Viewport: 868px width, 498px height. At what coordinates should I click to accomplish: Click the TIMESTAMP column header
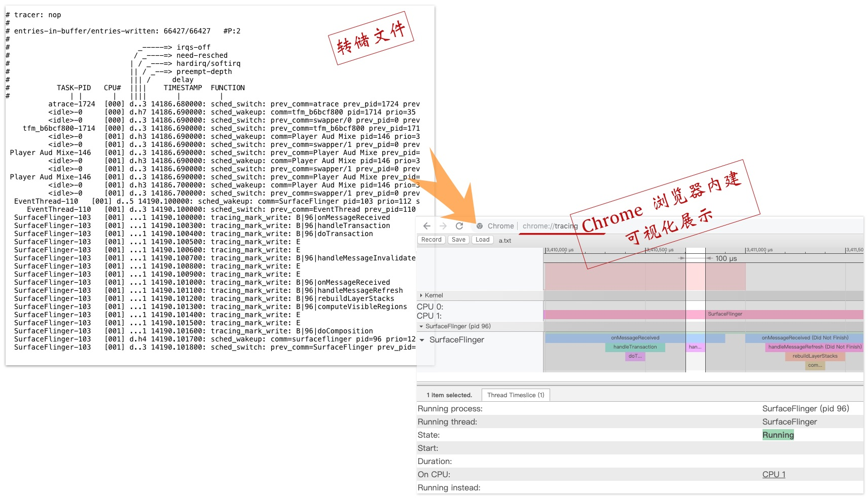pyautogui.click(x=183, y=88)
